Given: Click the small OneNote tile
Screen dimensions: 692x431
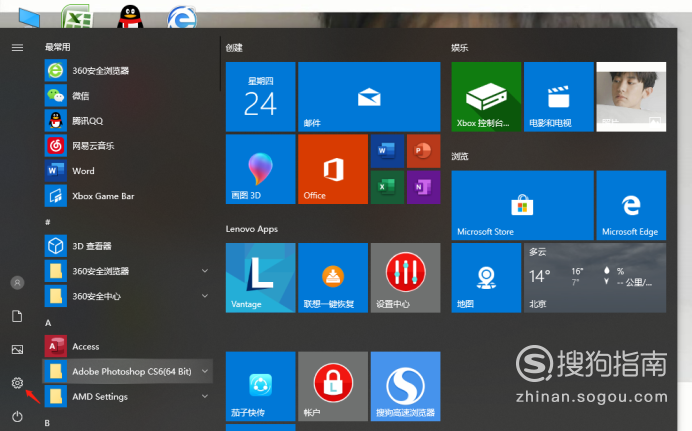Looking at the screenshot, I should [x=423, y=187].
